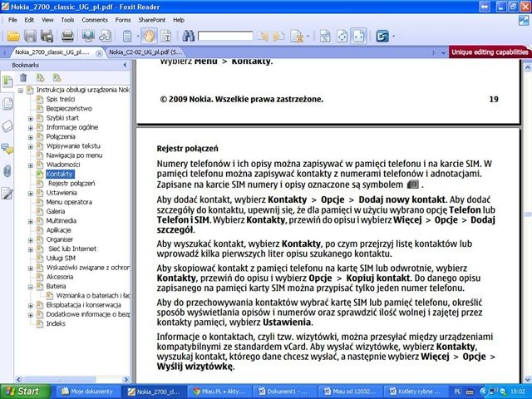Click the Save As toolbar icon
Viewport: 532px width, 399px height.
(47, 36)
